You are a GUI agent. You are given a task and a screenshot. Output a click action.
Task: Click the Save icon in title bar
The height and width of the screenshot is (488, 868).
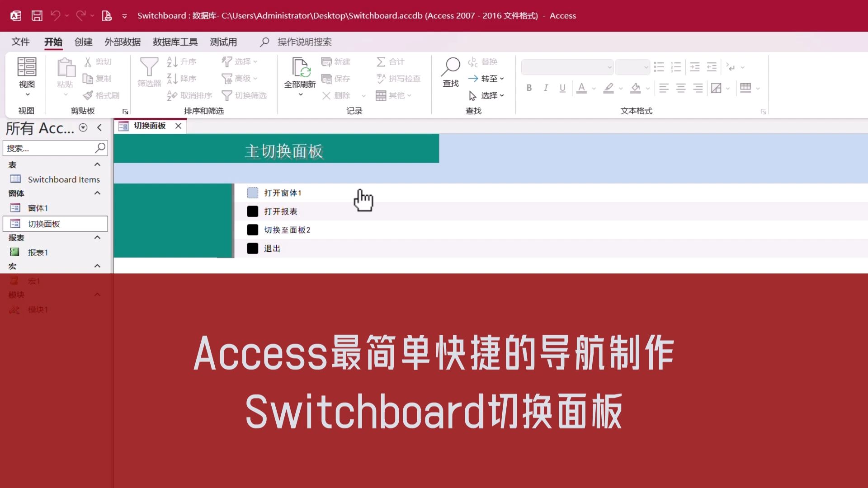[x=37, y=16]
